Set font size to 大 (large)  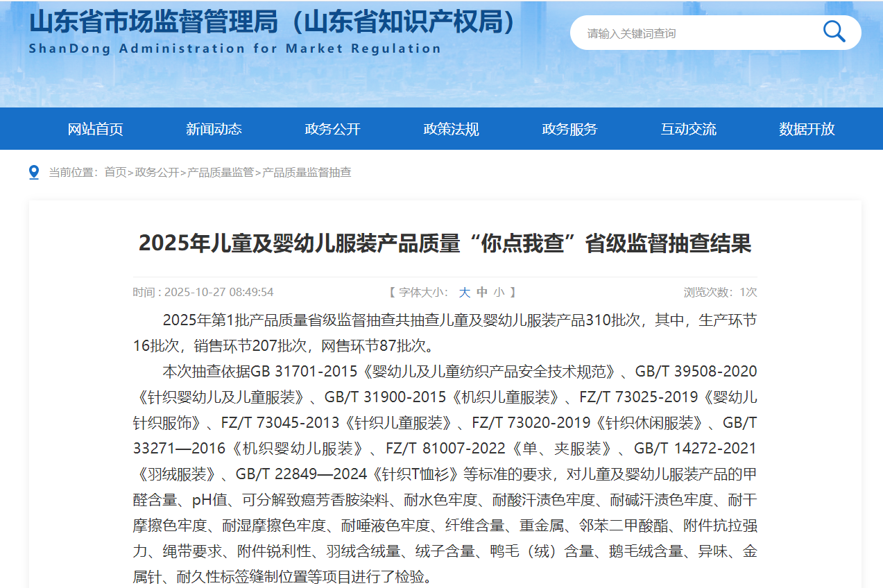[x=464, y=293]
